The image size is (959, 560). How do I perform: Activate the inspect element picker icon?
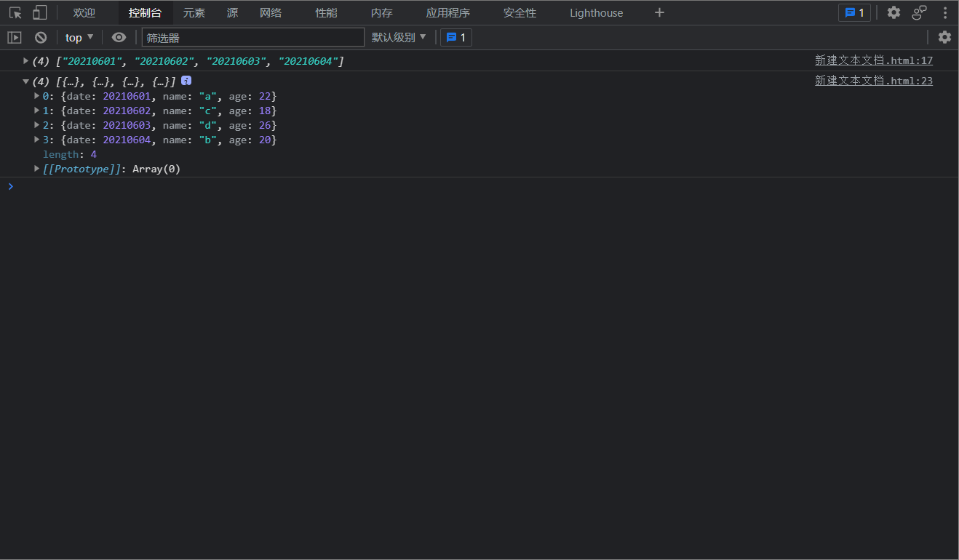(x=15, y=12)
